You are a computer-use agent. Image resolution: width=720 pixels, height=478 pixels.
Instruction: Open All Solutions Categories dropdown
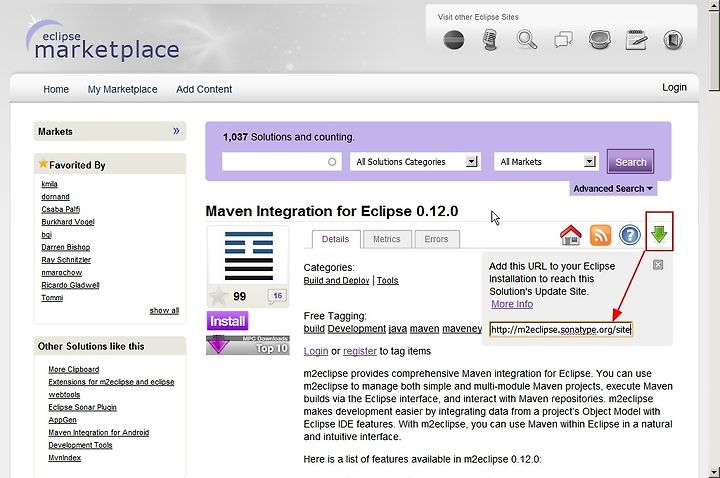[x=415, y=162]
